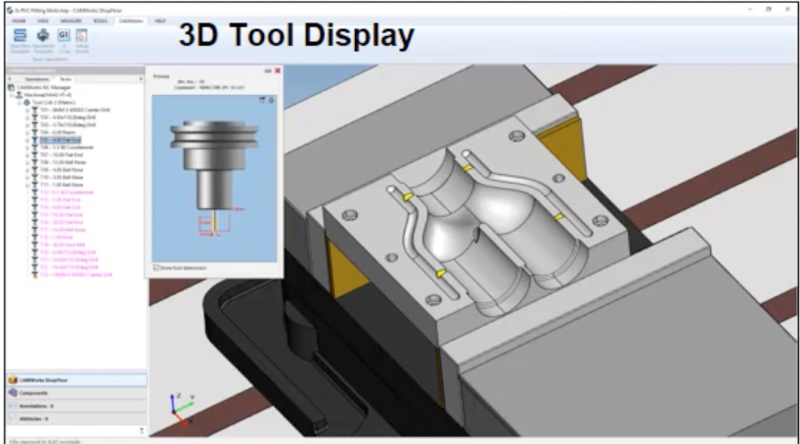
Task: Select the T18 Bore row
Action: tap(56, 237)
